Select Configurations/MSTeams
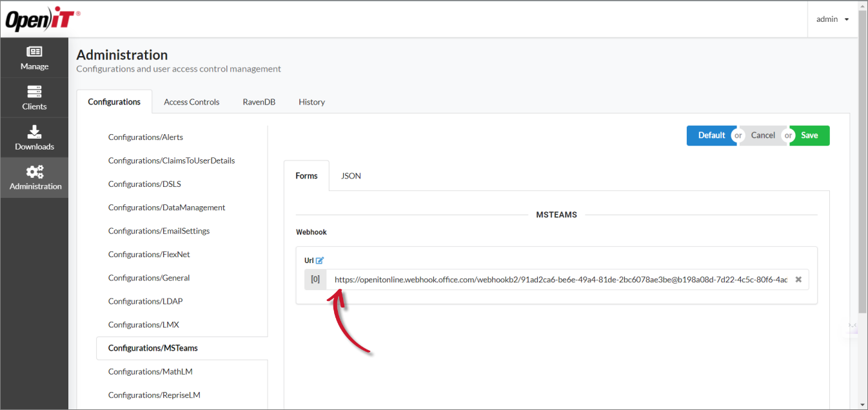 pyautogui.click(x=182, y=348)
